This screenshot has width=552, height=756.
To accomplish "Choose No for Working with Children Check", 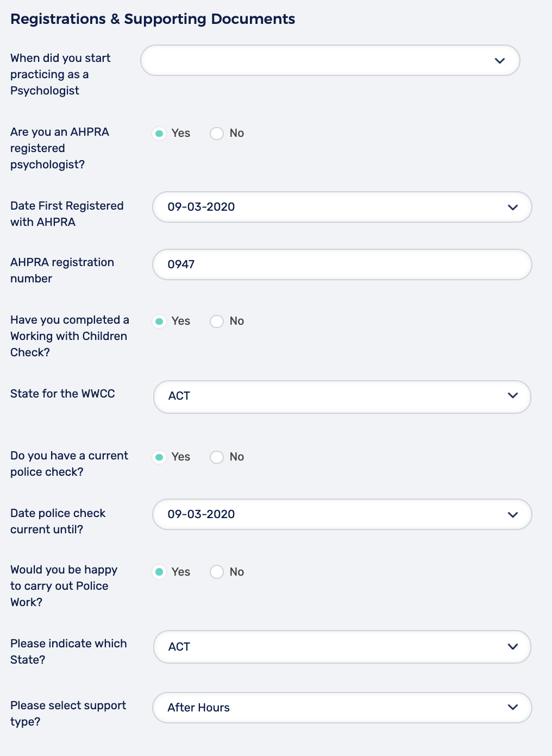I will click(x=217, y=322).
